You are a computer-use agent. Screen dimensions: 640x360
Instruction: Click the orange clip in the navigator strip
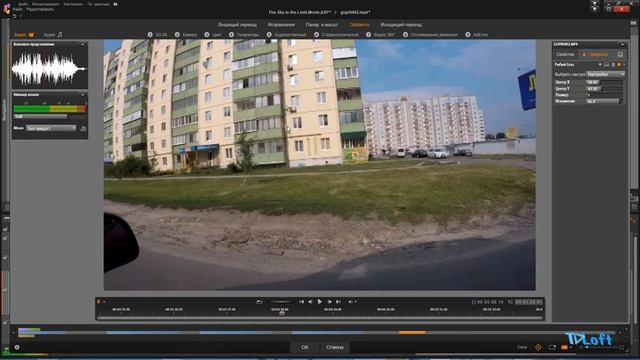pos(412,333)
